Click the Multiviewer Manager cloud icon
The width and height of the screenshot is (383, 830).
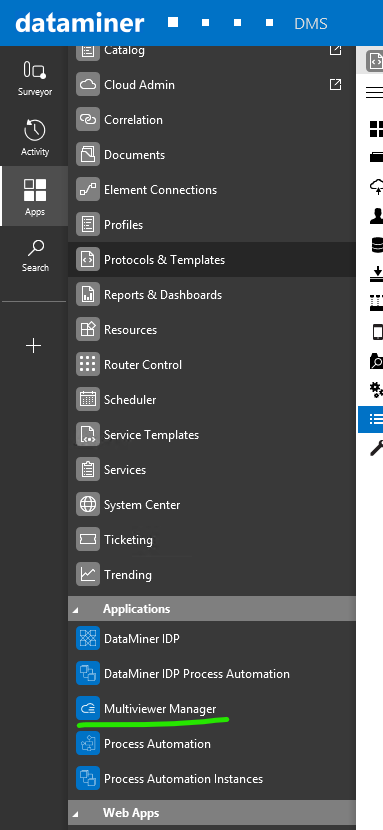pyautogui.click(x=88, y=708)
